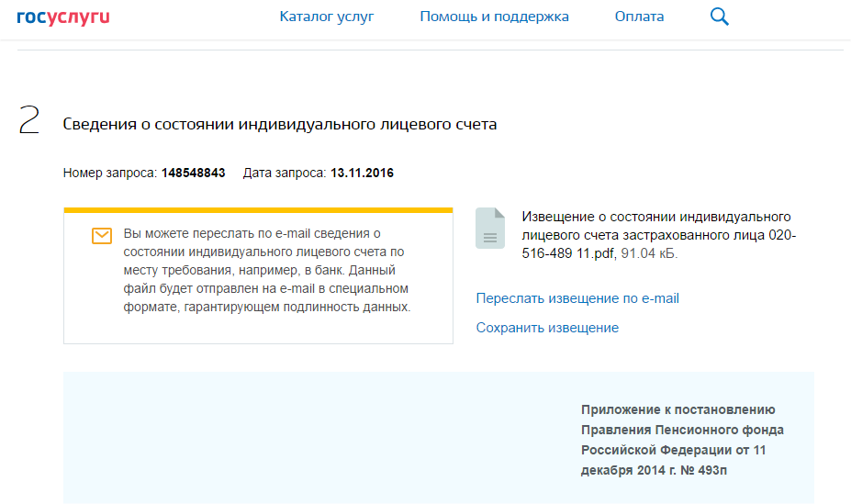Click the large step number 2
This screenshot has width=851, height=504.
click(29, 121)
